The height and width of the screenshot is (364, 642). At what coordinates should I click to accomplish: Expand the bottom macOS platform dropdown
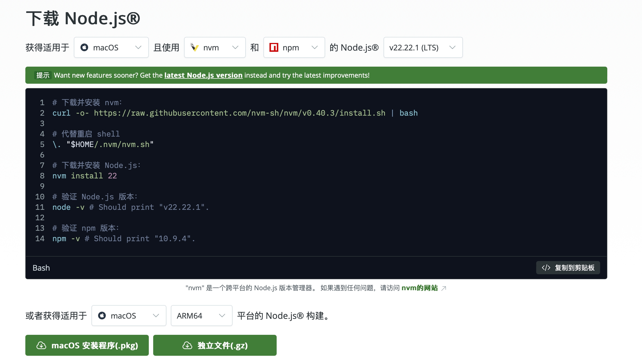pos(129,316)
